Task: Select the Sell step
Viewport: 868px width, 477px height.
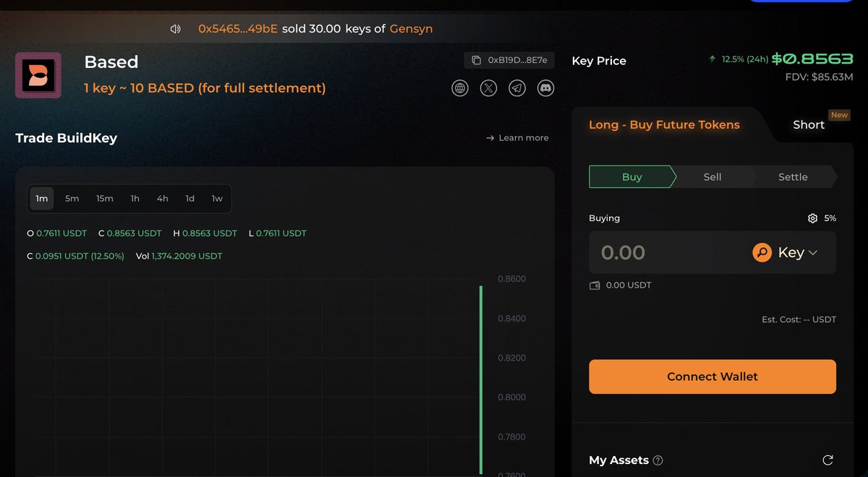Action: [712, 177]
